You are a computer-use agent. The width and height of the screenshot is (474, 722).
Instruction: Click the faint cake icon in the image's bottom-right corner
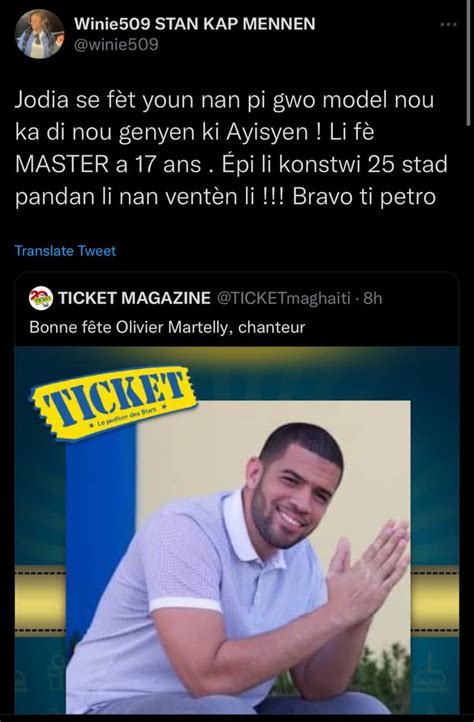430,676
